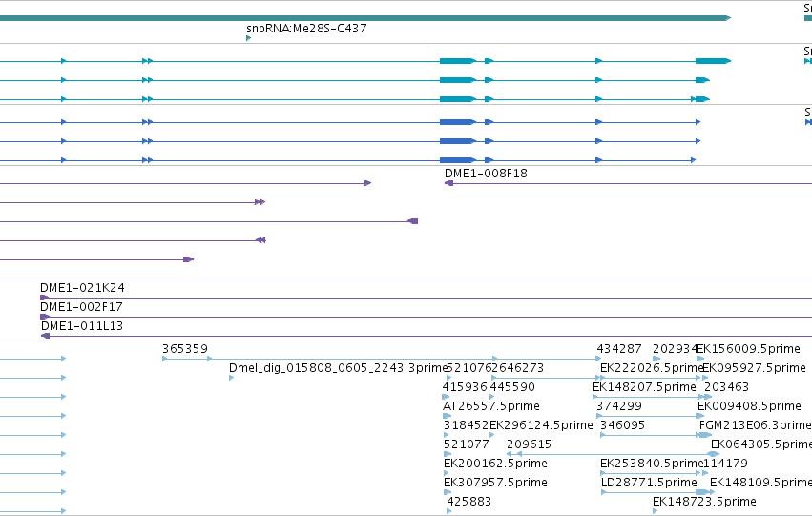Screen dimensions: 812x516
Task: Select the FGM213E06.3prime EST
Action: [x=756, y=425]
